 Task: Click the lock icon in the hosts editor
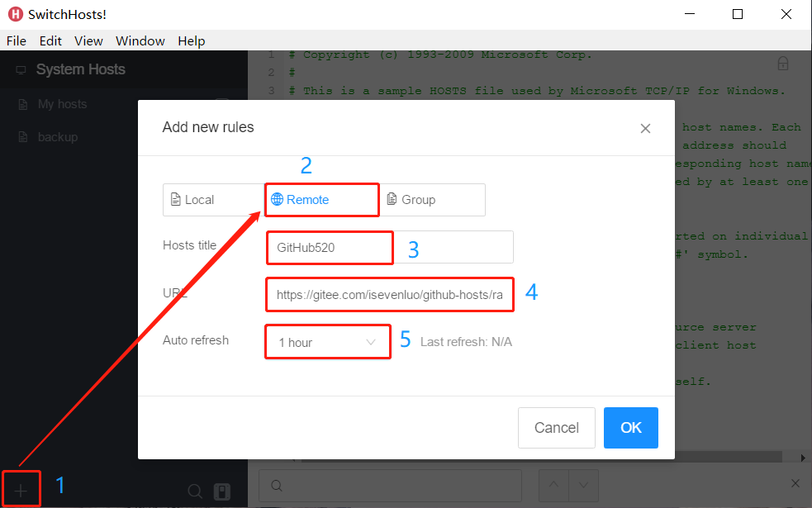pyautogui.click(x=782, y=63)
